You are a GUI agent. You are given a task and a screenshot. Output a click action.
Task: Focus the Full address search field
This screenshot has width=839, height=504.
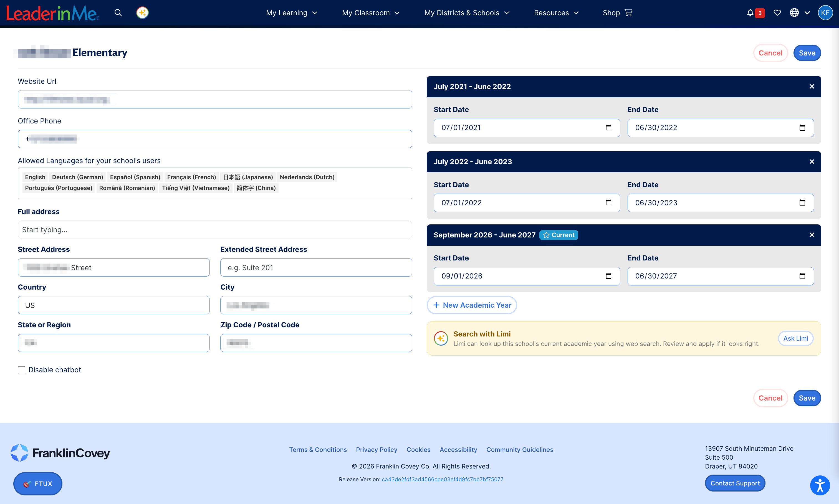(215, 230)
